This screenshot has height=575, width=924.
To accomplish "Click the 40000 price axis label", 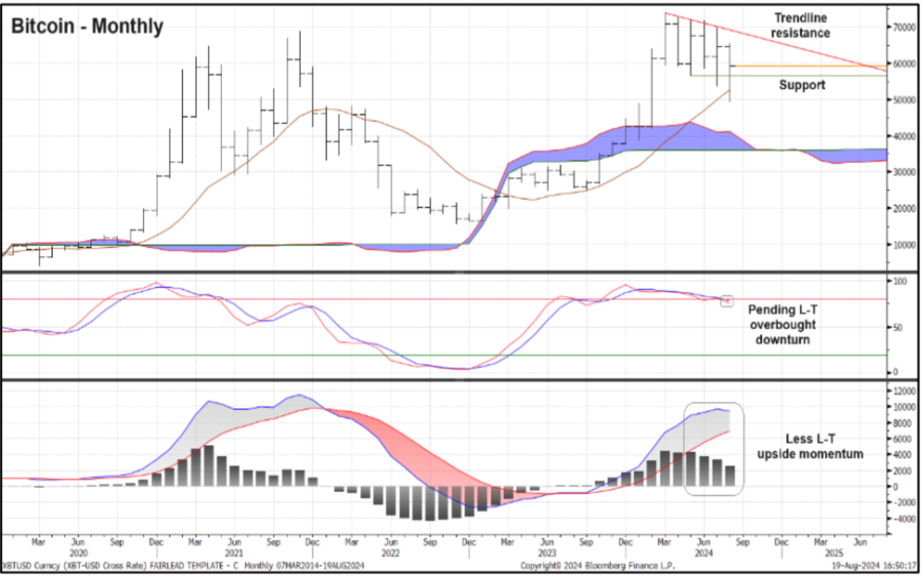I will 904,136.
